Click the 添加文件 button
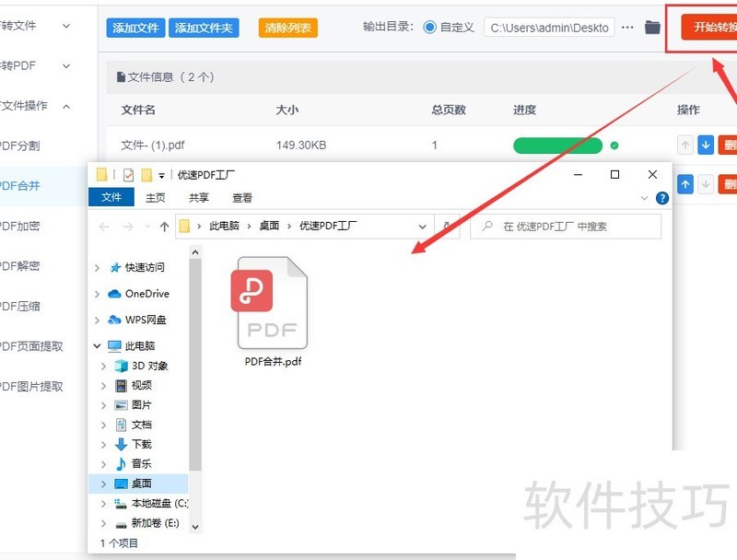The width and height of the screenshot is (737, 560). coord(135,28)
